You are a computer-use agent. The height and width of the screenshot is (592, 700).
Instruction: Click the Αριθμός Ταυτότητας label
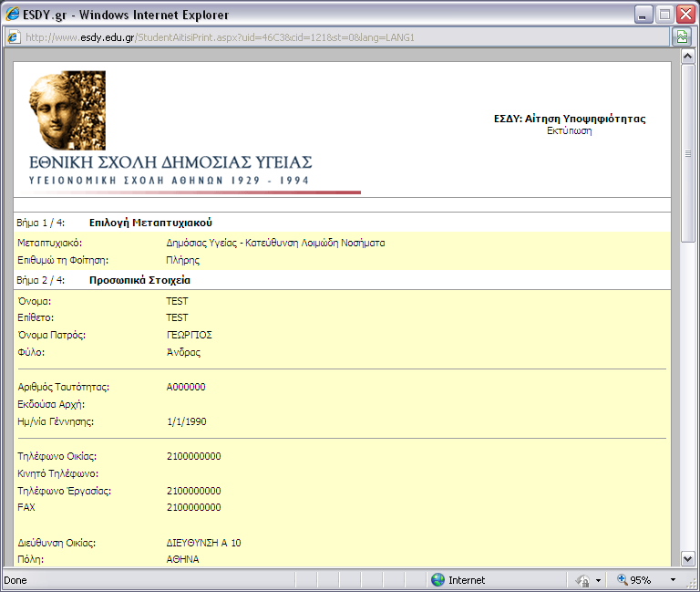pyautogui.click(x=64, y=387)
